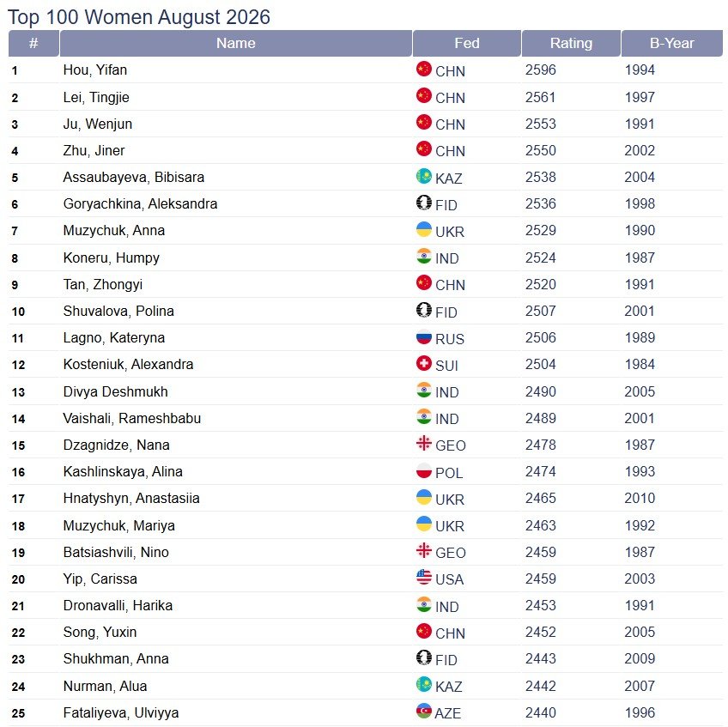728x727 pixels.
Task: Click the Name column header
Action: point(236,43)
